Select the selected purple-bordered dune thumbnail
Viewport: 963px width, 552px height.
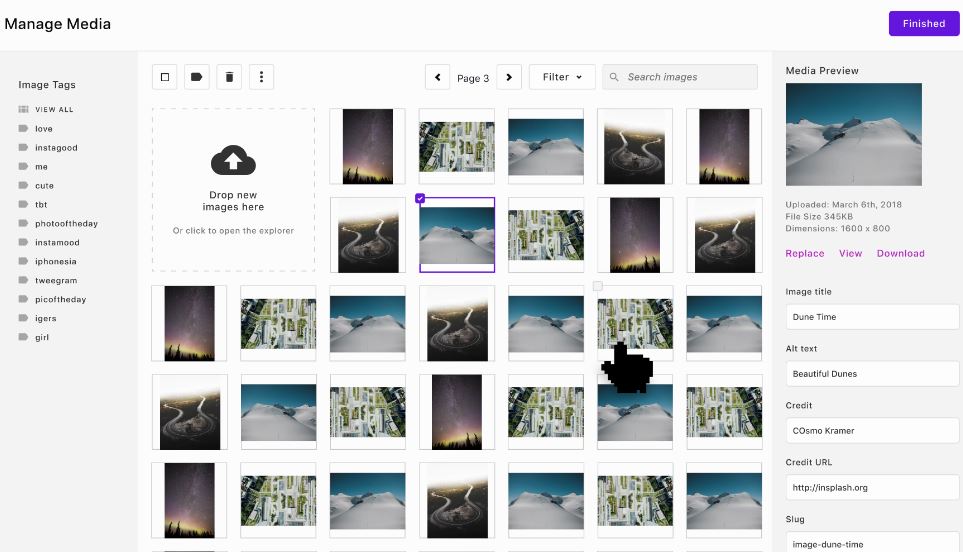[x=457, y=235]
